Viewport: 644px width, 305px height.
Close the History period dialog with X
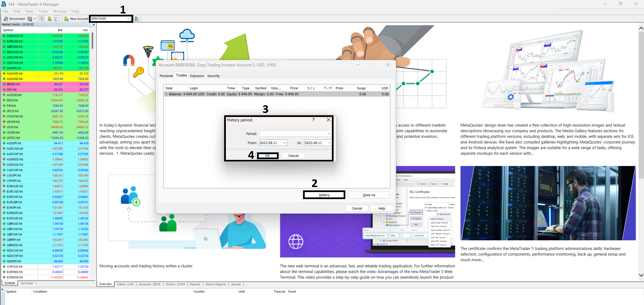click(x=329, y=120)
